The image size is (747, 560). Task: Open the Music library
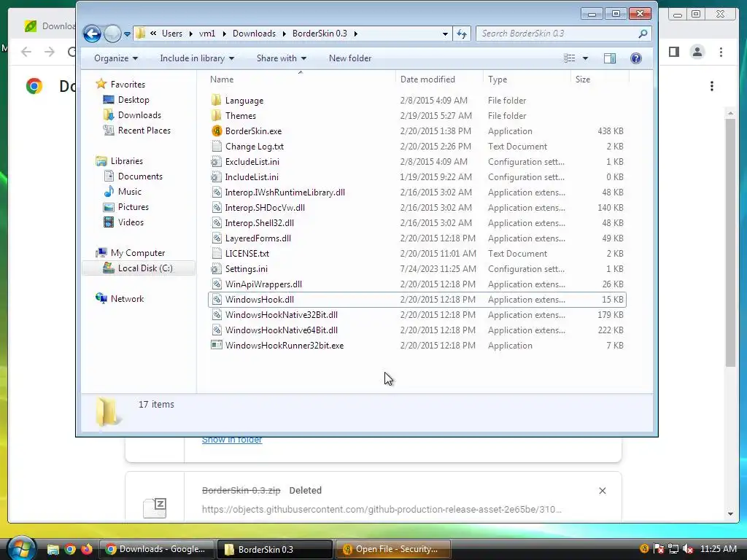(130, 192)
